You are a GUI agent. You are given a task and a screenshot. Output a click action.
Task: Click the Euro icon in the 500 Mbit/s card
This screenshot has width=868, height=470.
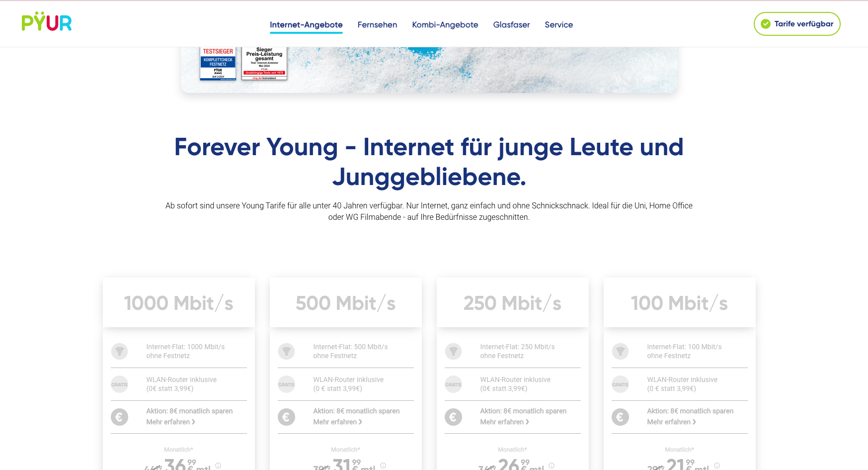[286, 417]
